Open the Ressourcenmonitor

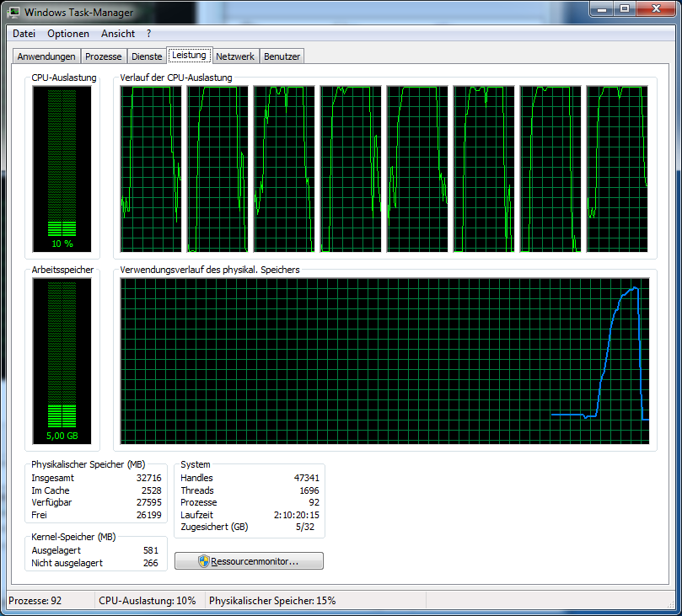tap(249, 561)
